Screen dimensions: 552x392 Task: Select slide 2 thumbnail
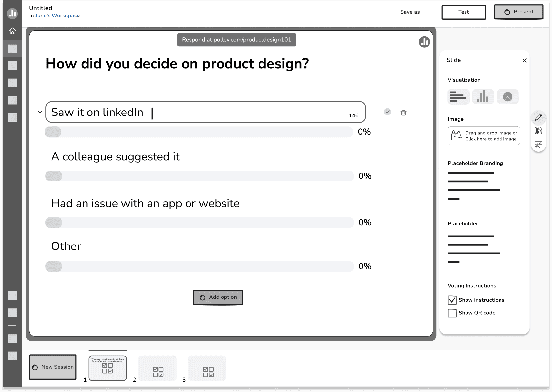[x=157, y=368]
